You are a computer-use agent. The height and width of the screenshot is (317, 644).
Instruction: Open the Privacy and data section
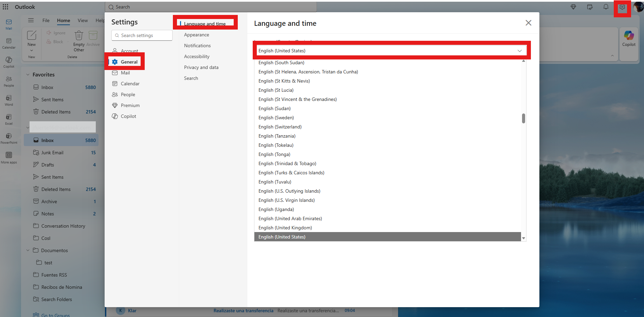point(201,67)
